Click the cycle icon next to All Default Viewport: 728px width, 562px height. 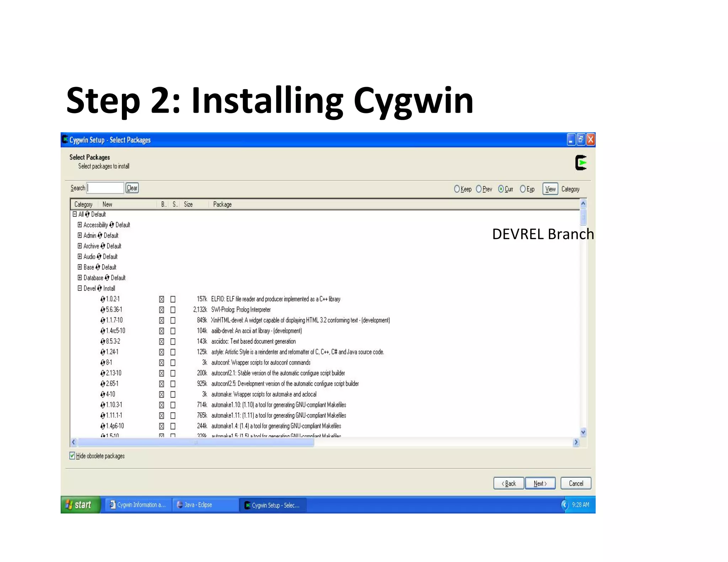87,214
